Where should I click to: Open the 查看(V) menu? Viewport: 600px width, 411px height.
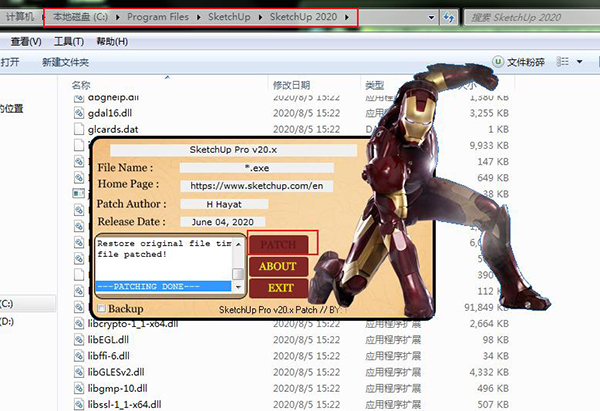tap(26, 42)
